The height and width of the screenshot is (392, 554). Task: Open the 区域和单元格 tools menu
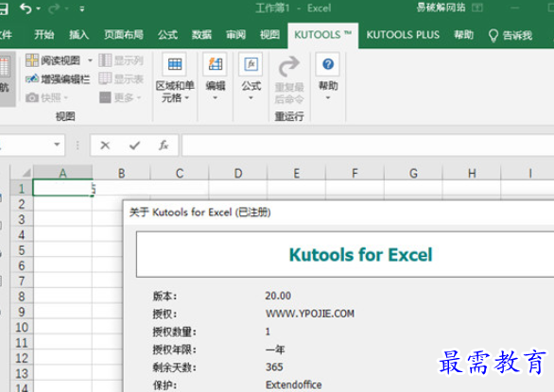[x=175, y=77]
